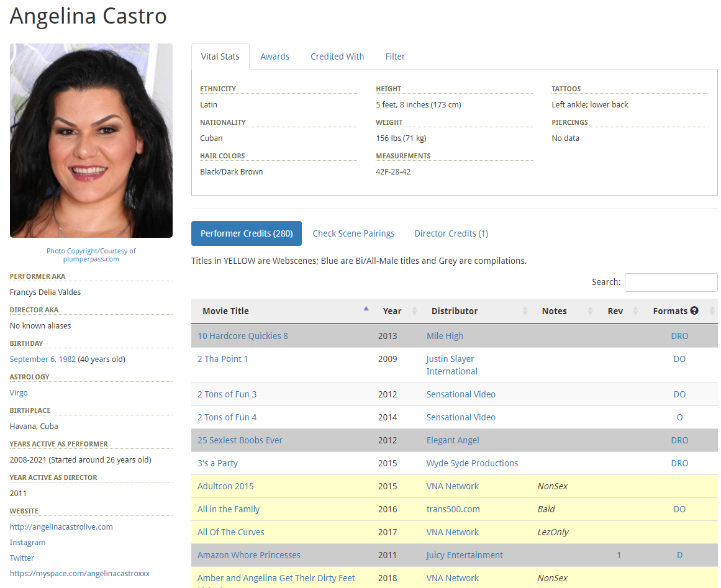Click DRO format in the 3's a Party row

coord(679,463)
